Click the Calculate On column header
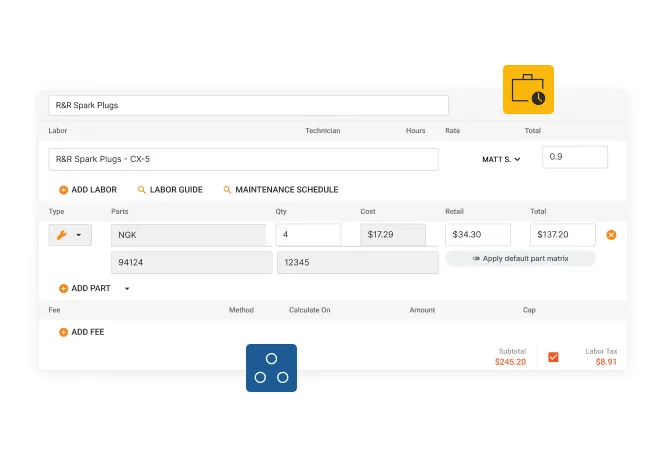667x458 pixels. (310, 310)
